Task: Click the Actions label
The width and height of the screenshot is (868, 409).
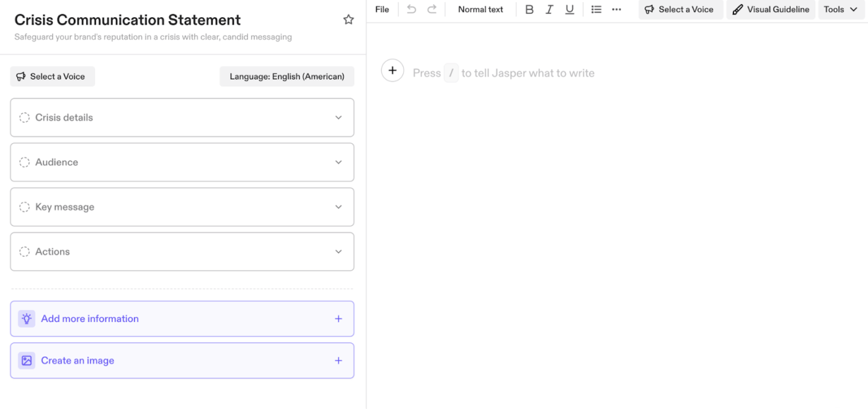Action: [x=52, y=251]
